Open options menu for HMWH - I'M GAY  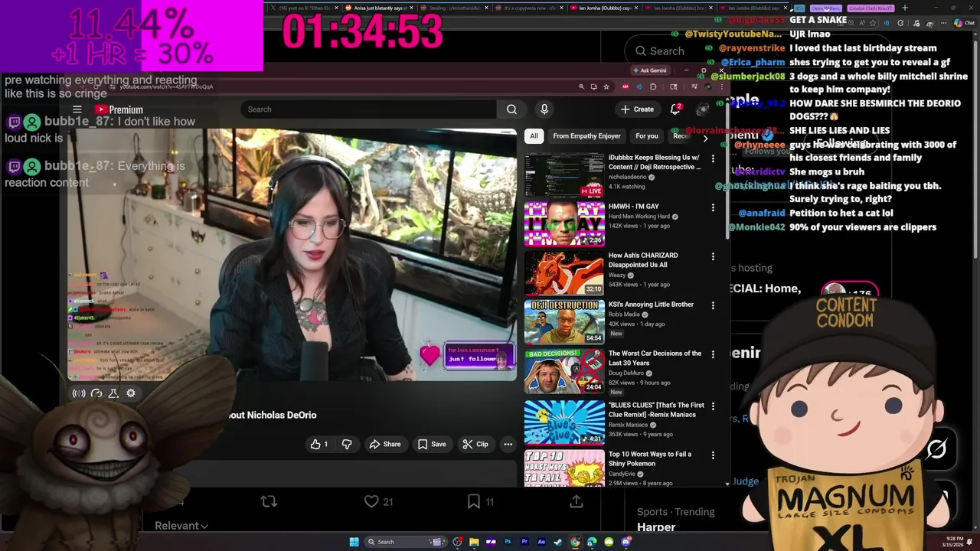(713, 207)
